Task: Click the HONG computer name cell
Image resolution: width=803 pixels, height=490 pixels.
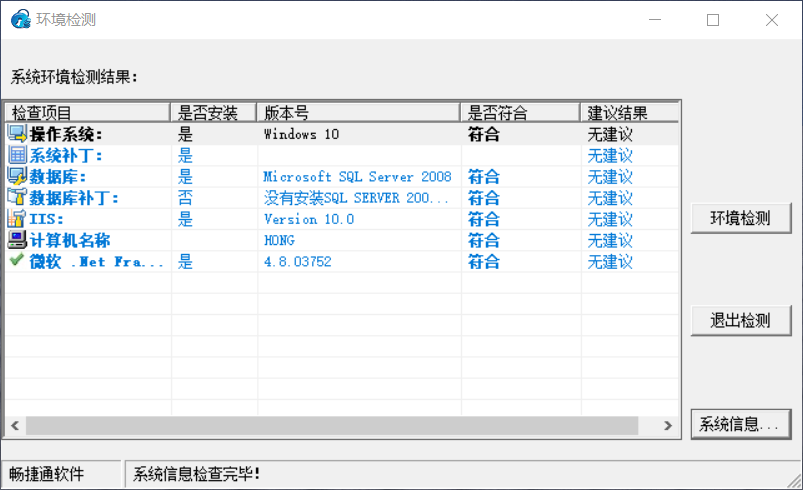Action: point(279,241)
